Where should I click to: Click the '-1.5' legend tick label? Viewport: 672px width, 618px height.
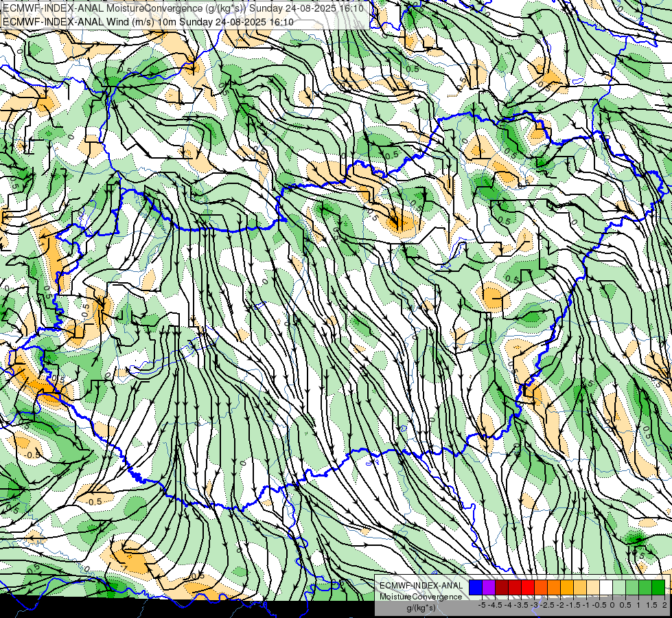[573, 605]
